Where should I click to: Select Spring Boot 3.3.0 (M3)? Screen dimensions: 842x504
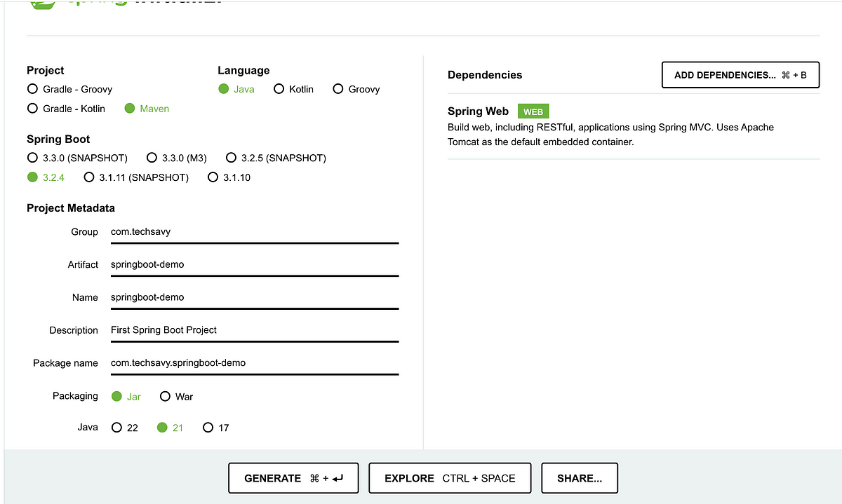177,158
